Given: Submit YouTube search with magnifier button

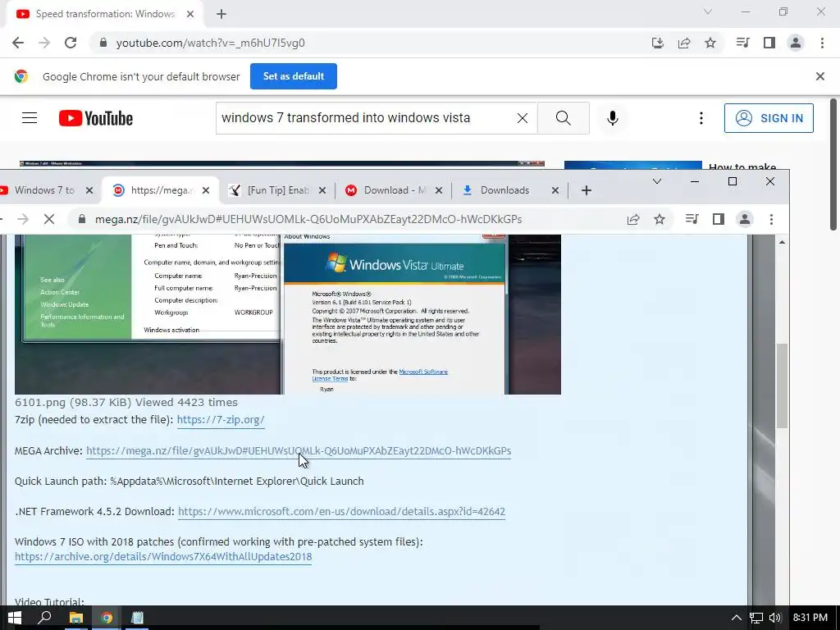Looking at the screenshot, I should click(563, 118).
